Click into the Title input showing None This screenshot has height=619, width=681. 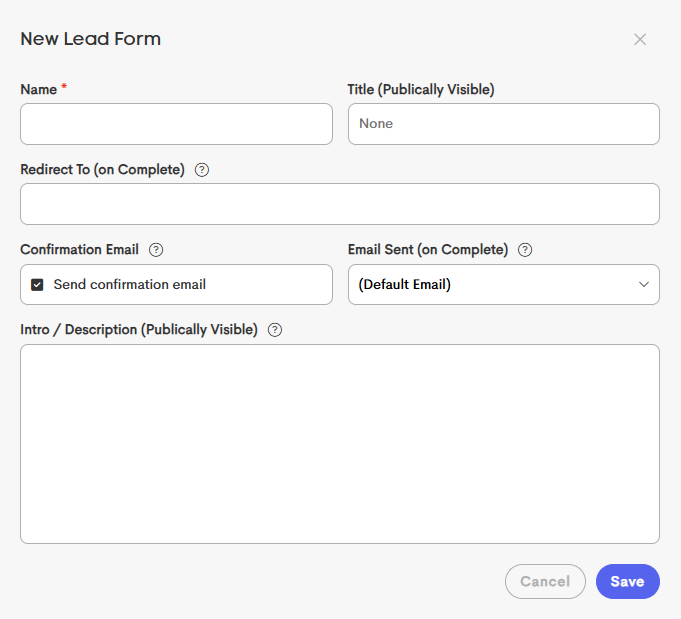tap(503, 124)
